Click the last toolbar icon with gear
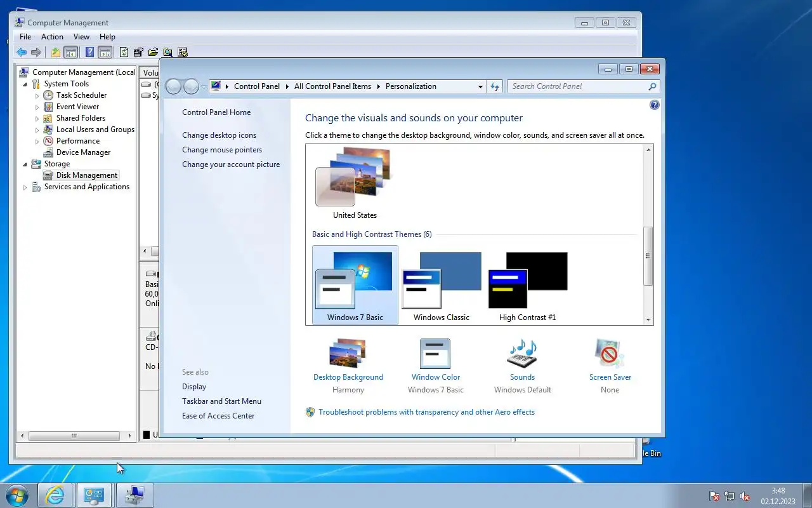Viewport: 812px width, 508px height. [x=183, y=53]
